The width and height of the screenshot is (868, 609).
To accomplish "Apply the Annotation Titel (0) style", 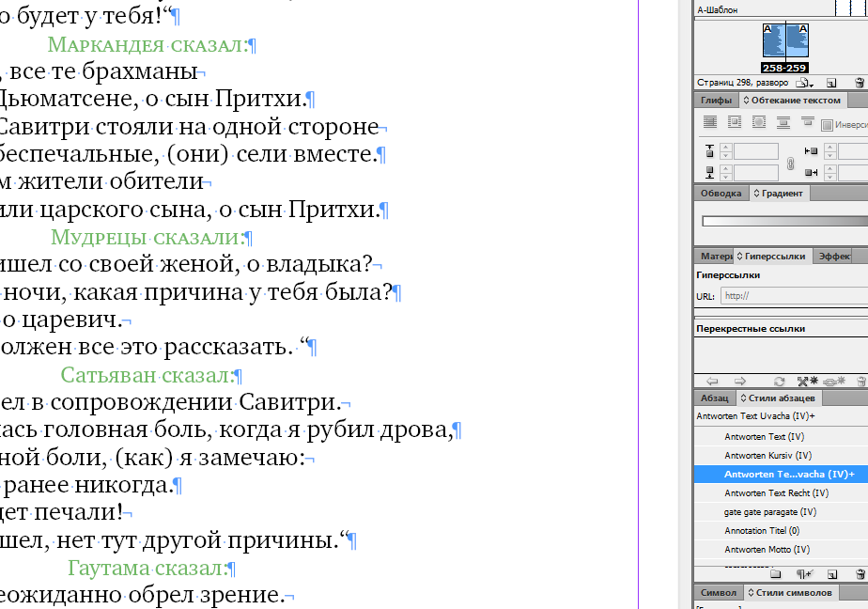I will [x=781, y=531].
